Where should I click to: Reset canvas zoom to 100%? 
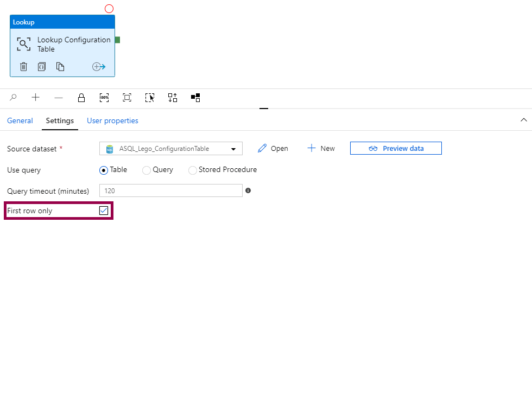(104, 98)
